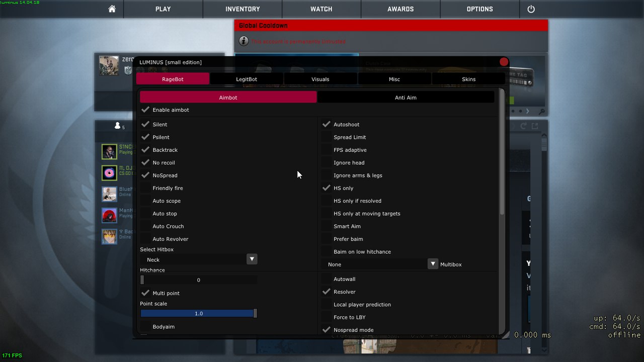Open the AWARDS menu
This screenshot has width=644, height=362.
(400, 9)
